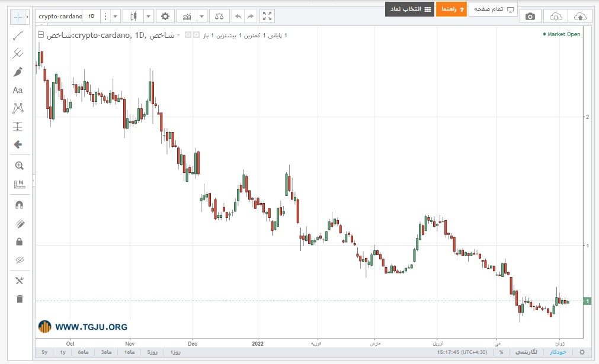Click the انتخاب نماد symbol selection button
599x364 pixels.
[409, 9]
